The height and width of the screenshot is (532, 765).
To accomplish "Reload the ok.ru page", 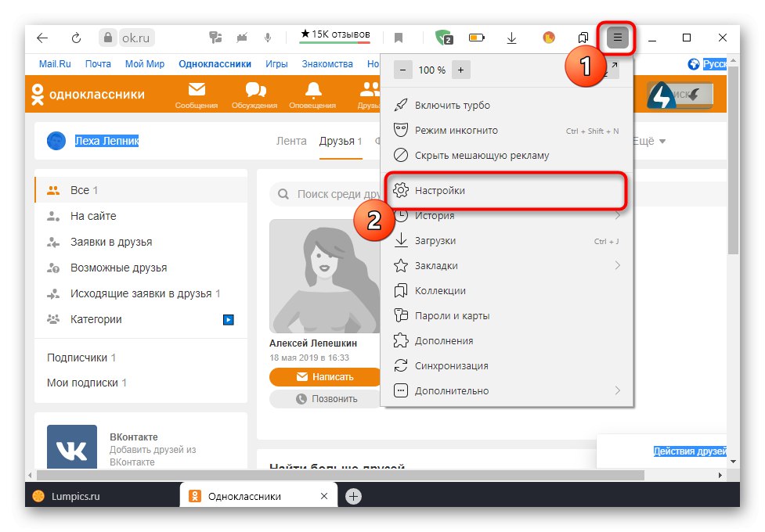I will pos(76,38).
